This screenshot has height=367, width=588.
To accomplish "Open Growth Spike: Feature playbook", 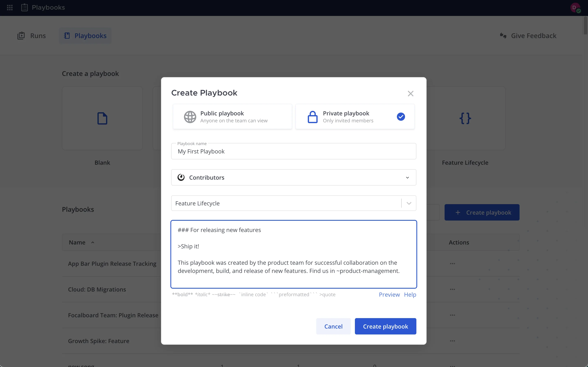I will [99, 341].
